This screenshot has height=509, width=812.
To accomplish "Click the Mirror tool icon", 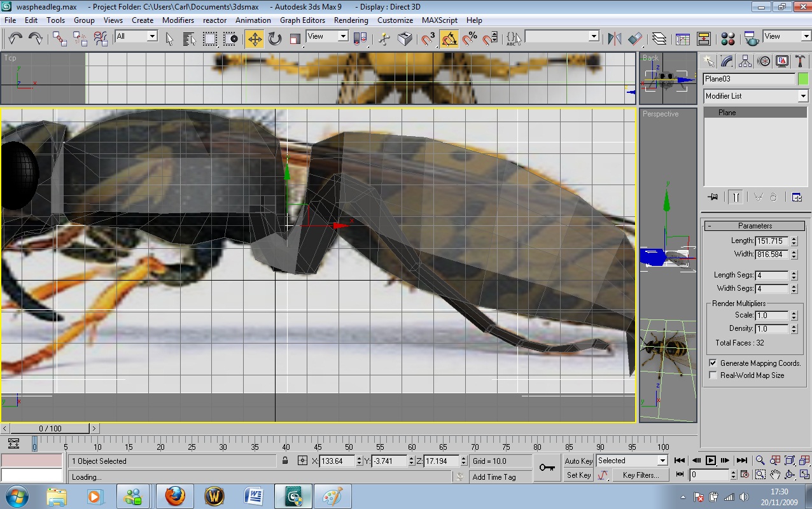I will pyautogui.click(x=614, y=39).
